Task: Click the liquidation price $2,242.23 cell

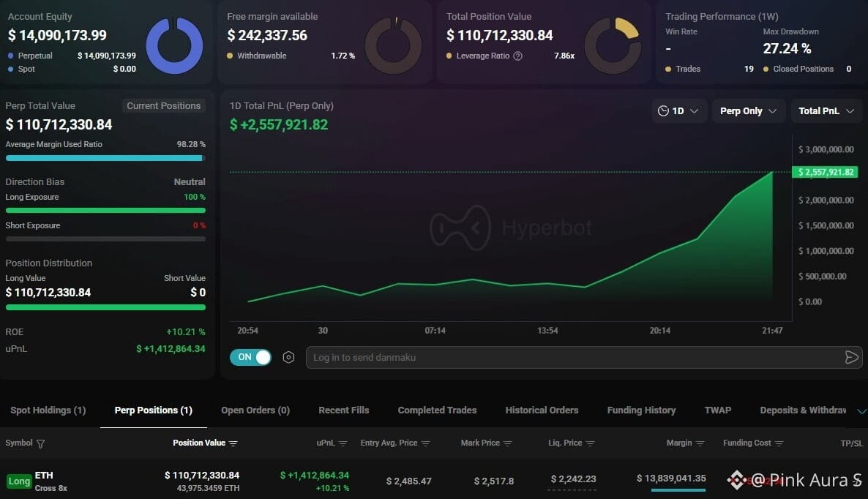Action: click(574, 479)
